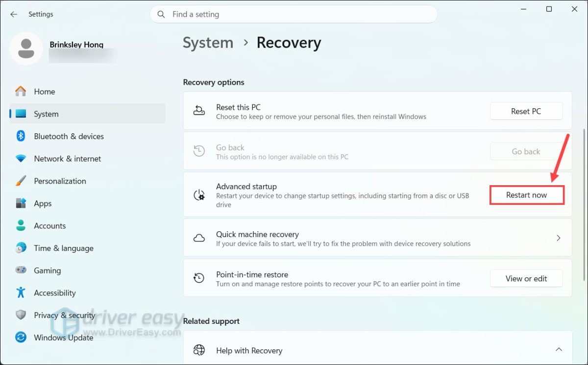Click the Privacy & security shield icon
The height and width of the screenshot is (365, 588).
[21, 315]
